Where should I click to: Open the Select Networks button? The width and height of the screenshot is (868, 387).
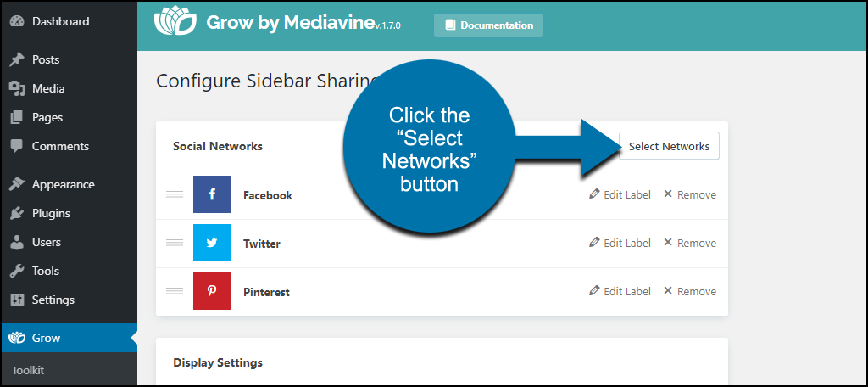pyautogui.click(x=669, y=146)
